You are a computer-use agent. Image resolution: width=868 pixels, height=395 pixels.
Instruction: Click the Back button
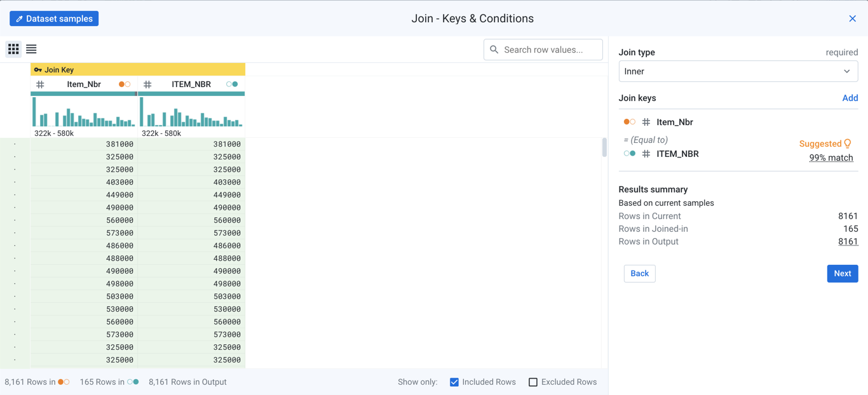(639, 273)
